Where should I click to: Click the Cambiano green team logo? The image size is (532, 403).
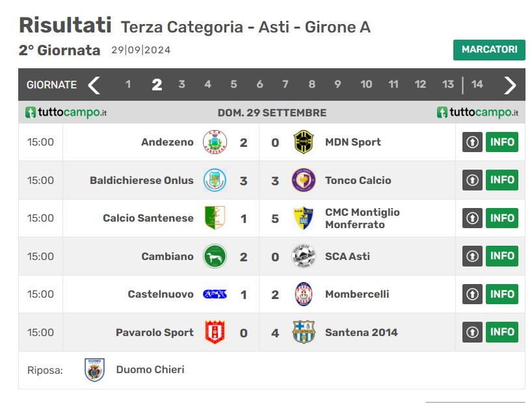215,256
